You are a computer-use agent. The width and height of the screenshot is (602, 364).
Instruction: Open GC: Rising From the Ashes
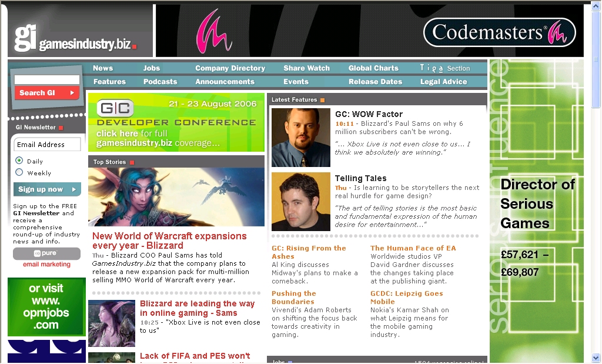(x=309, y=252)
